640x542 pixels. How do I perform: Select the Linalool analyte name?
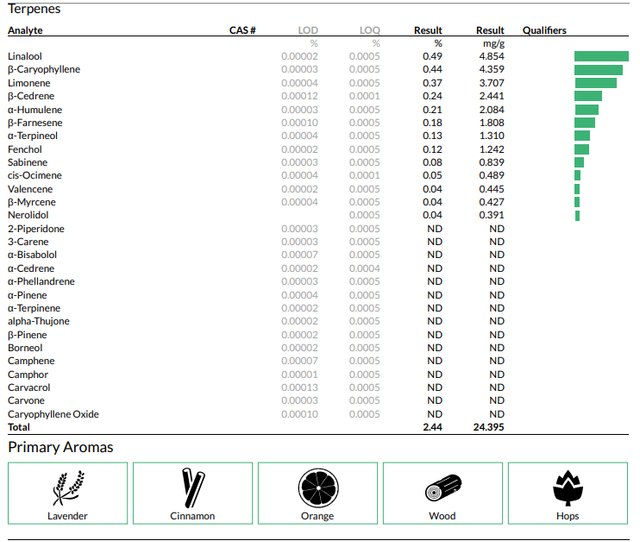[x=25, y=56]
